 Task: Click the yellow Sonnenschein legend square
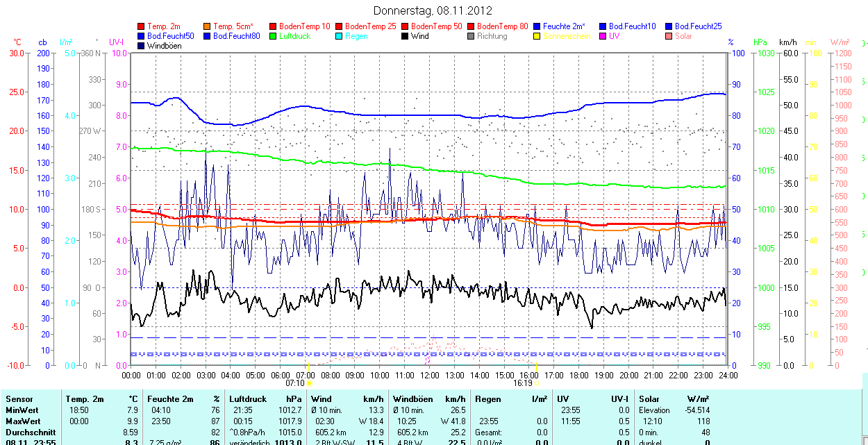[x=537, y=36]
